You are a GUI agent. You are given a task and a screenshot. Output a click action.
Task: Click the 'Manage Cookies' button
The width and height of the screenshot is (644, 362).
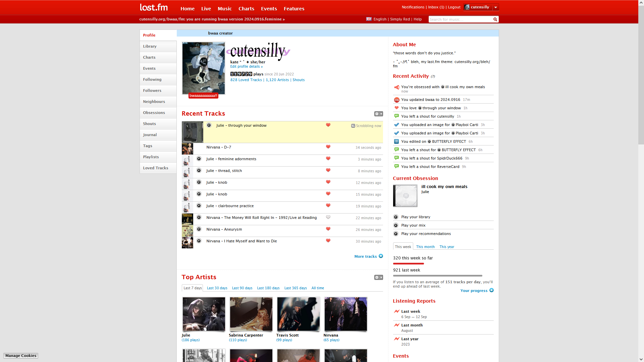click(21, 356)
